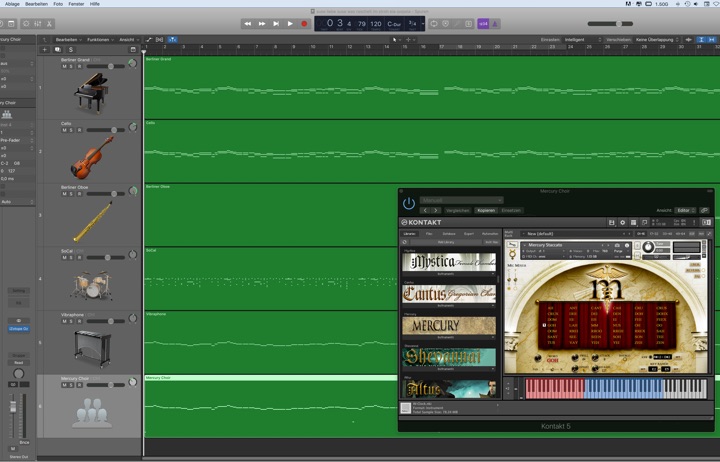Select the Files tab in the Kontakt browser

tap(429, 234)
